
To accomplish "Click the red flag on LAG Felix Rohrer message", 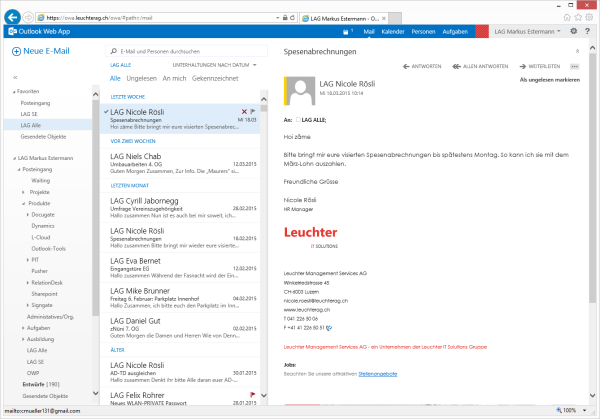I will [x=253, y=395].
